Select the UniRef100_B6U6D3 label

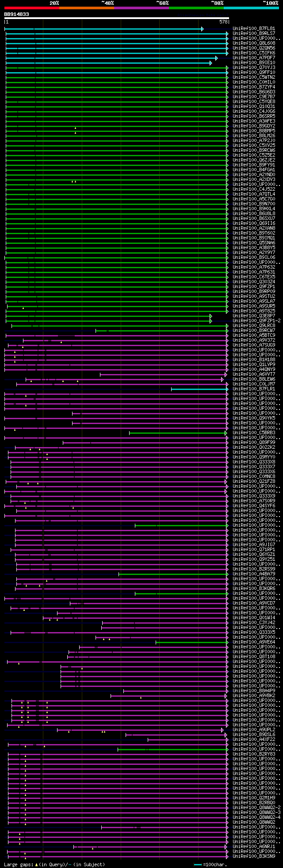click(x=254, y=92)
